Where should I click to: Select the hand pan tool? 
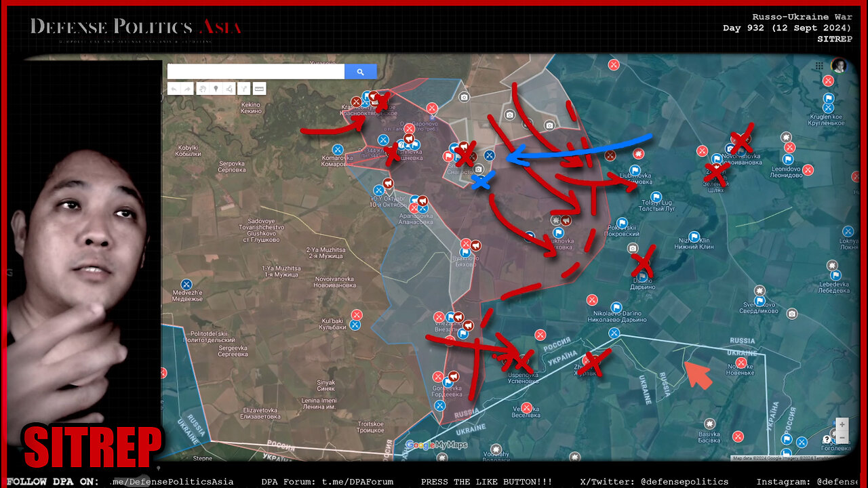pos(202,89)
